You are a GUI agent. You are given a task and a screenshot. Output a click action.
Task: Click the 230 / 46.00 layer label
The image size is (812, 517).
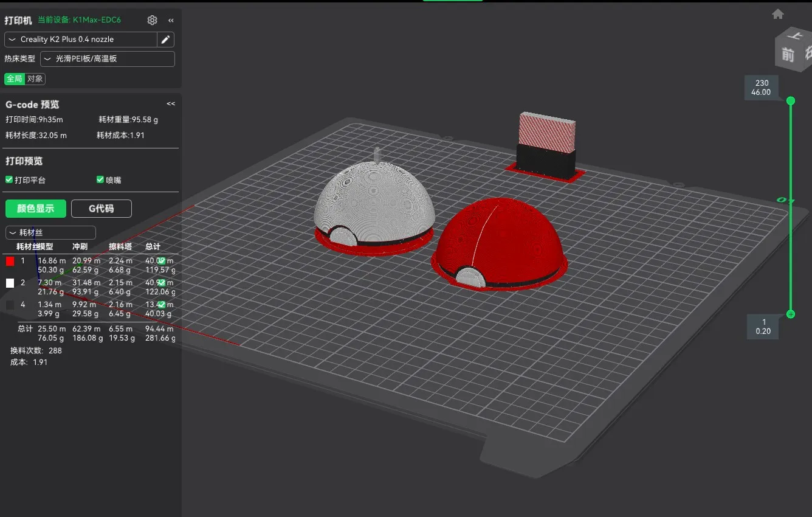(x=761, y=88)
